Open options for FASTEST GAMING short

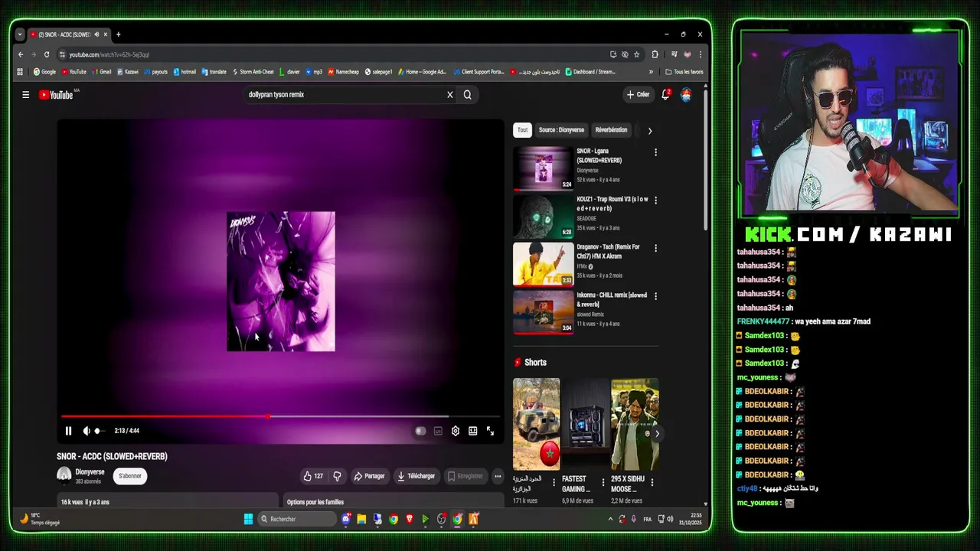603,483
